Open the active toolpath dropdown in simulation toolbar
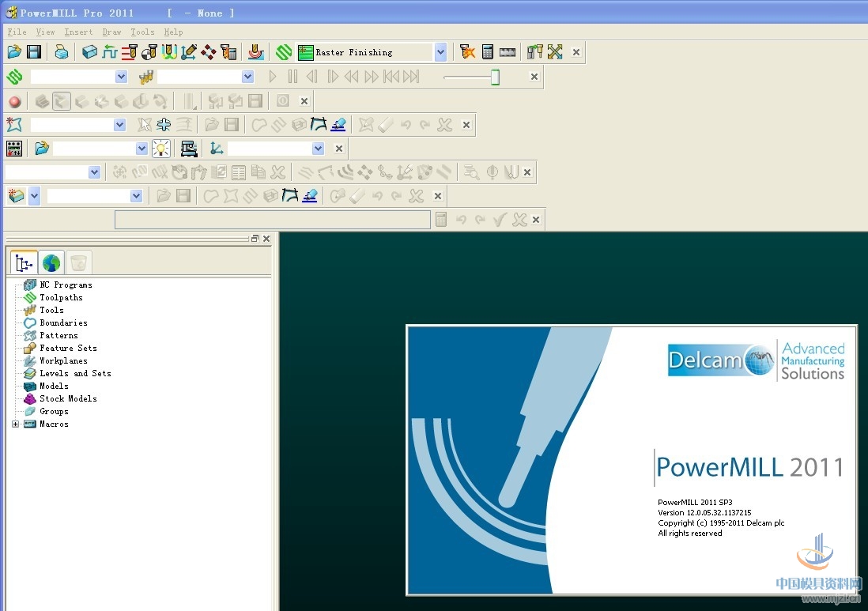The image size is (868, 611). 122,77
